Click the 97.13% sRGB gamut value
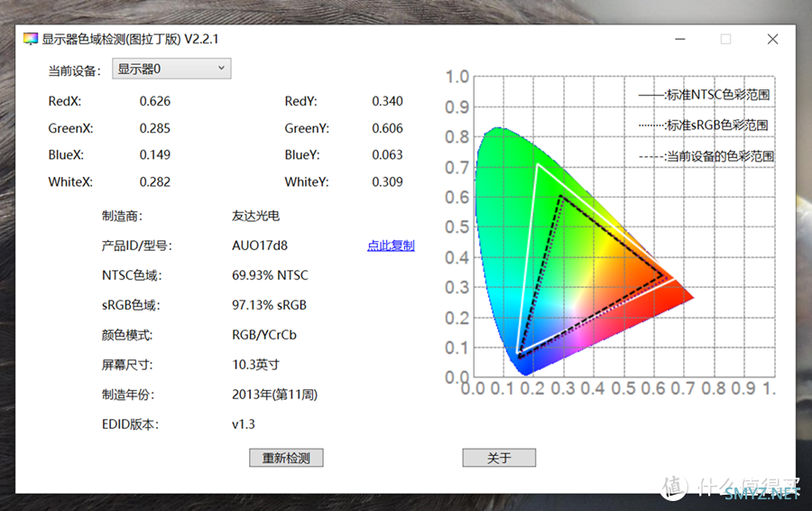Screen dimensions: 812x511 (269, 305)
